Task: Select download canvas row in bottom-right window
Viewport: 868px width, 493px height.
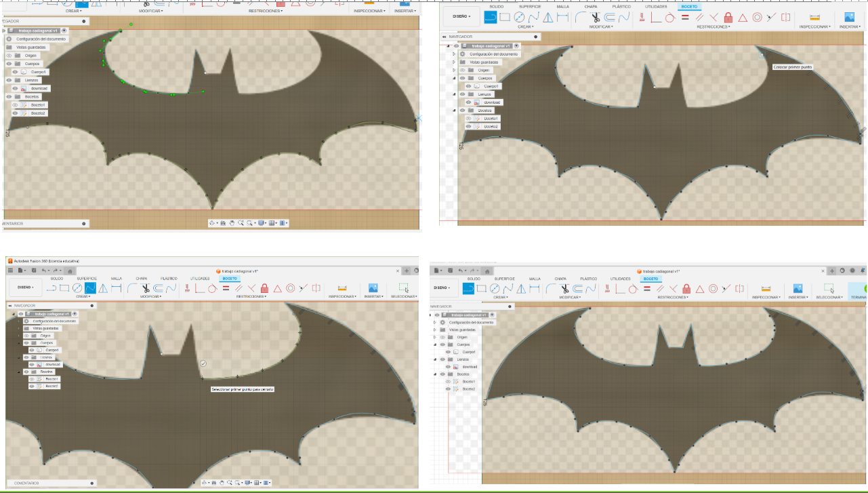Action: 463,367
